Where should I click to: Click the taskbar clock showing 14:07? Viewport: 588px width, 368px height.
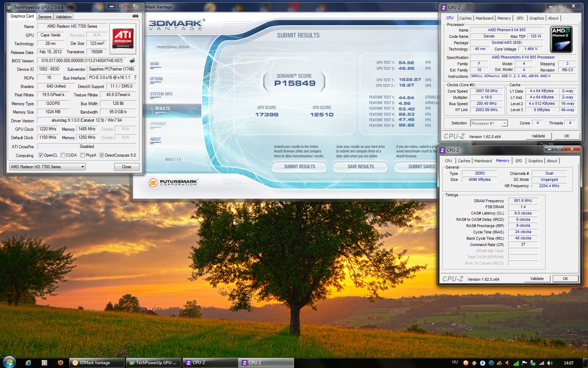click(569, 363)
